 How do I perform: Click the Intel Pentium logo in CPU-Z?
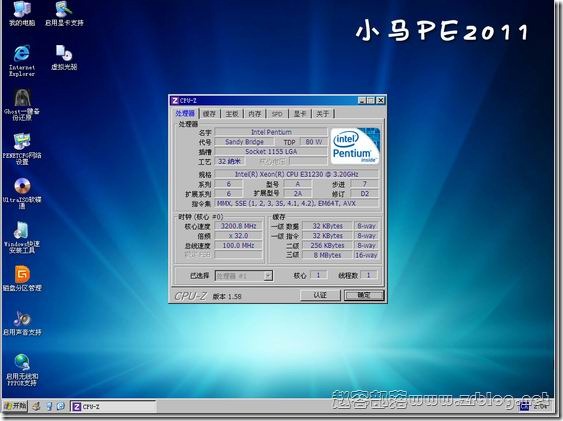[x=355, y=146]
